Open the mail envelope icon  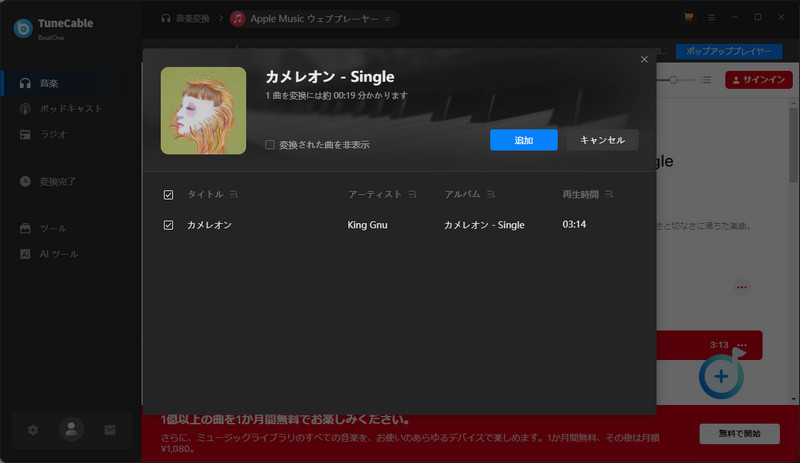110,430
